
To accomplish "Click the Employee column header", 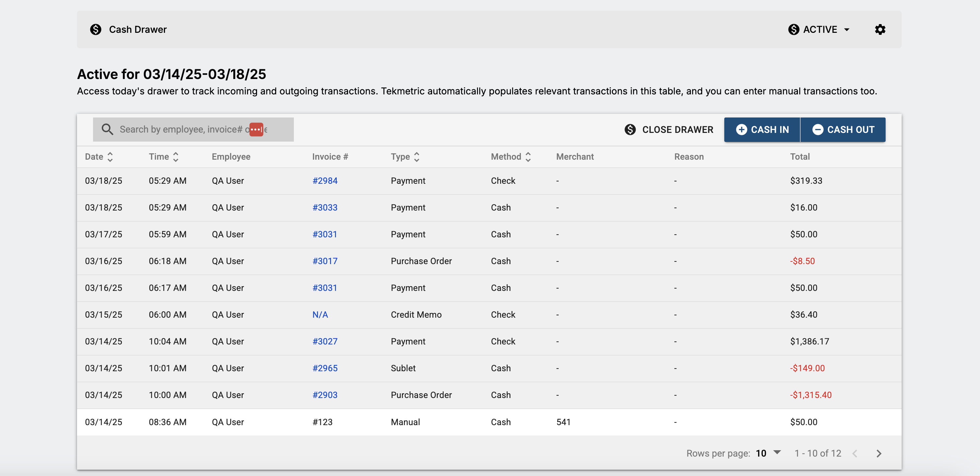I will click(x=231, y=157).
